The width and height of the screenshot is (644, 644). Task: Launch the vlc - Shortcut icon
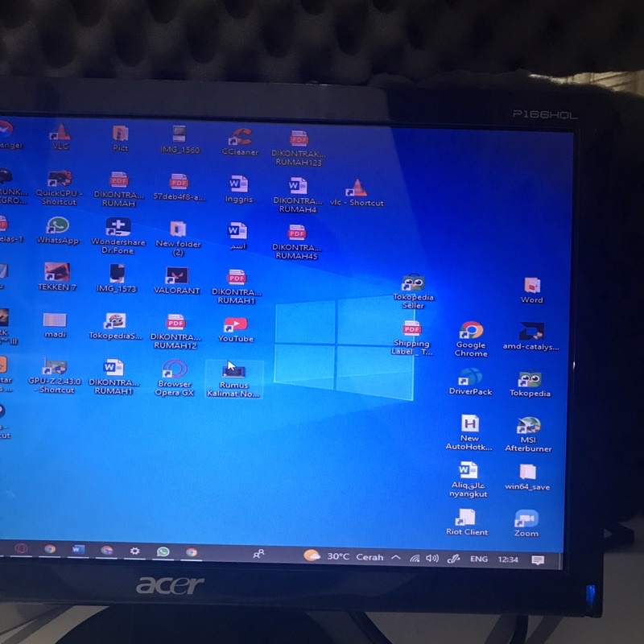(x=357, y=193)
